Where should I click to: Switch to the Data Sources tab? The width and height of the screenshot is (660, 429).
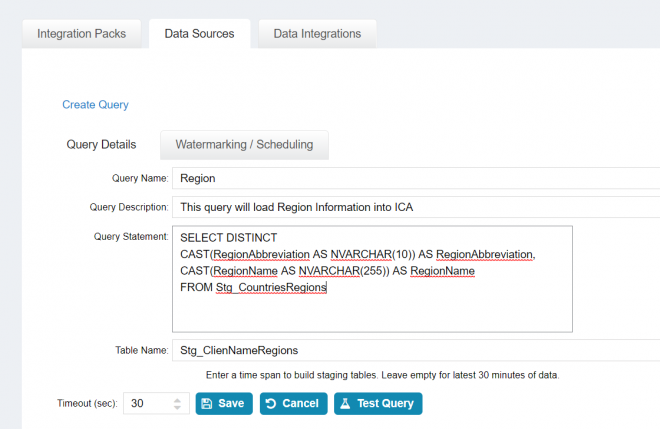[199, 34]
